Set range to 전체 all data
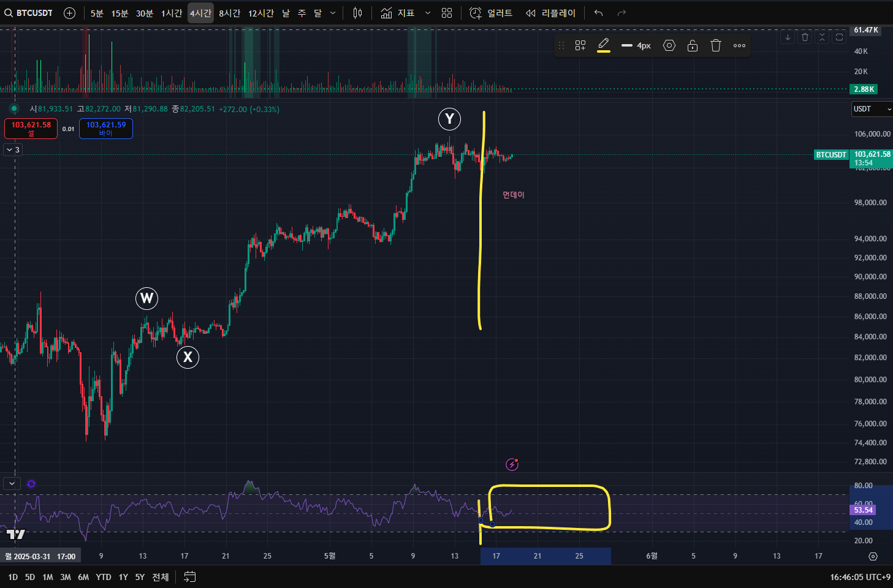The height and width of the screenshot is (588, 893). point(161,577)
